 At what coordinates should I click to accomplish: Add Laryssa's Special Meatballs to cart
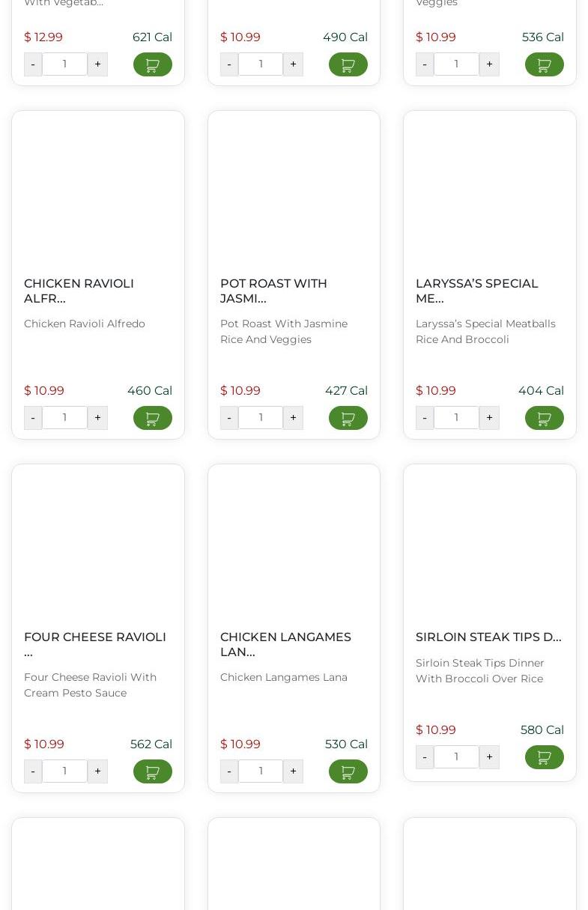pyautogui.click(x=544, y=418)
